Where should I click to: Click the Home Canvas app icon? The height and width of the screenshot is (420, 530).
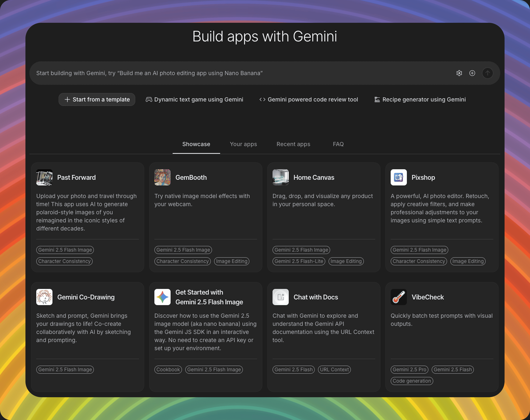pyautogui.click(x=281, y=177)
